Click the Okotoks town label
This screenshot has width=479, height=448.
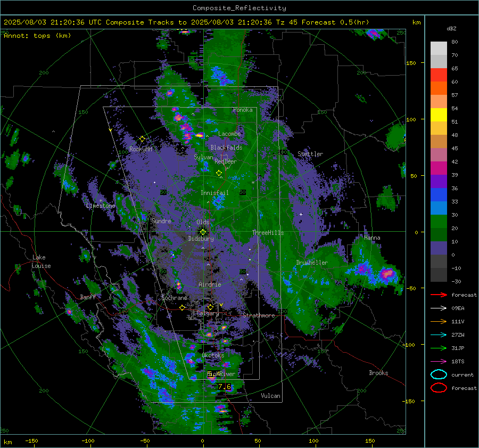[213, 355]
